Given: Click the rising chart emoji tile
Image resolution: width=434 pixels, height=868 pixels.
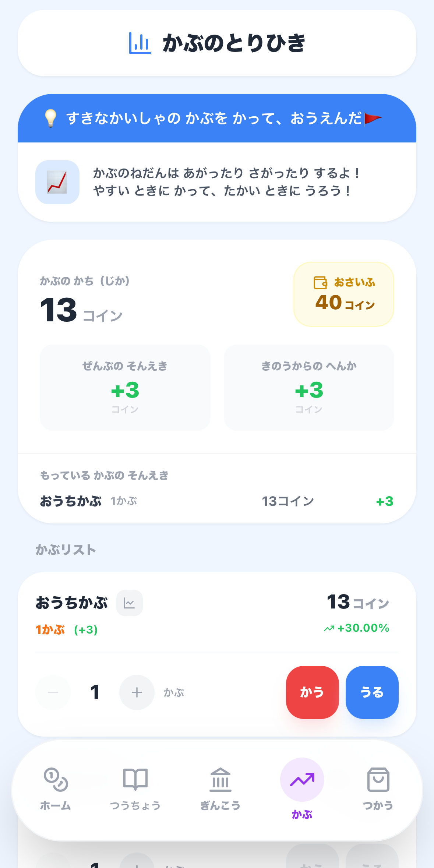Looking at the screenshot, I should click(57, 182).
